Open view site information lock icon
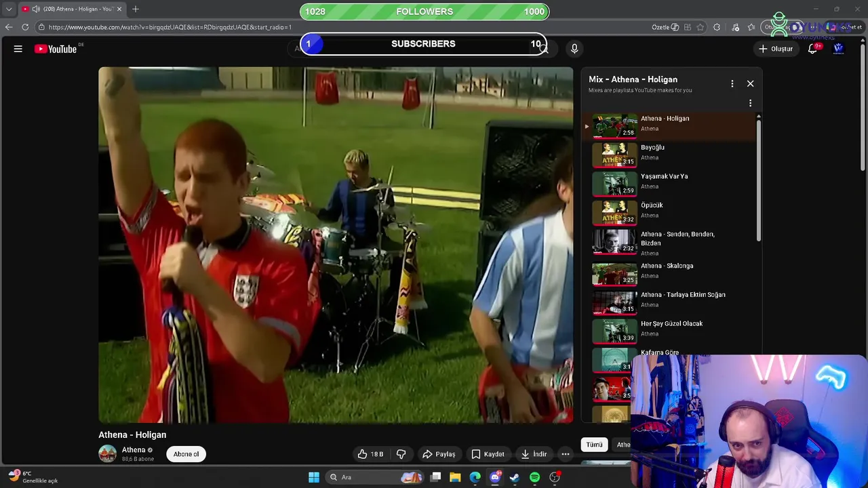This screenshot has width=868, height=488. (41, 27)
